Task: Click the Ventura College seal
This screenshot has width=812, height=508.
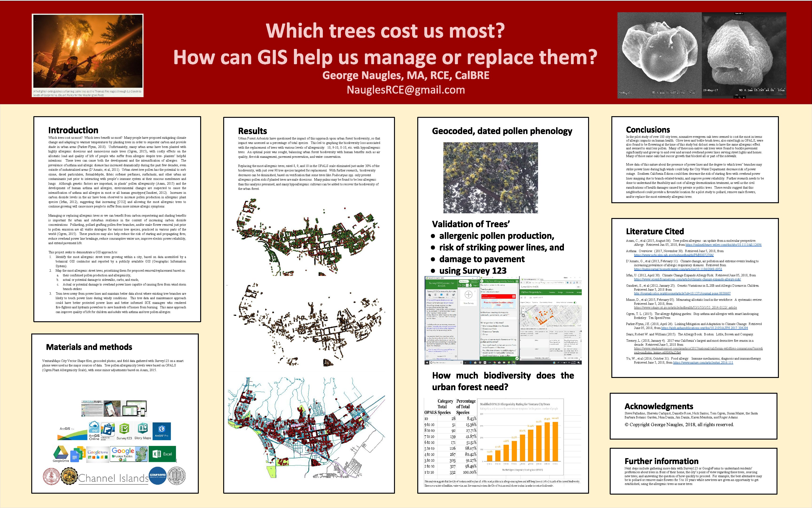Action: [69, 476]
